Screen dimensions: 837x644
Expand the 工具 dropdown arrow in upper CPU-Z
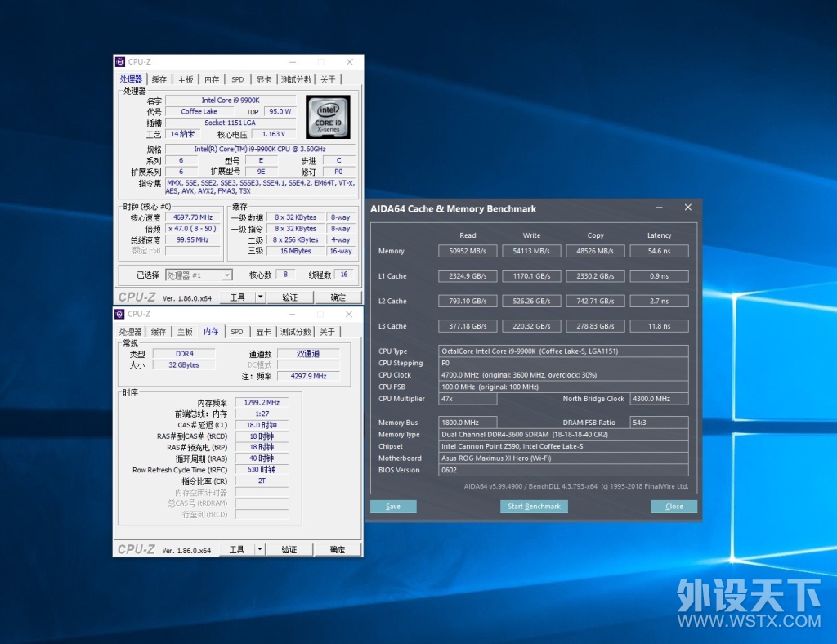coord(261,297)
